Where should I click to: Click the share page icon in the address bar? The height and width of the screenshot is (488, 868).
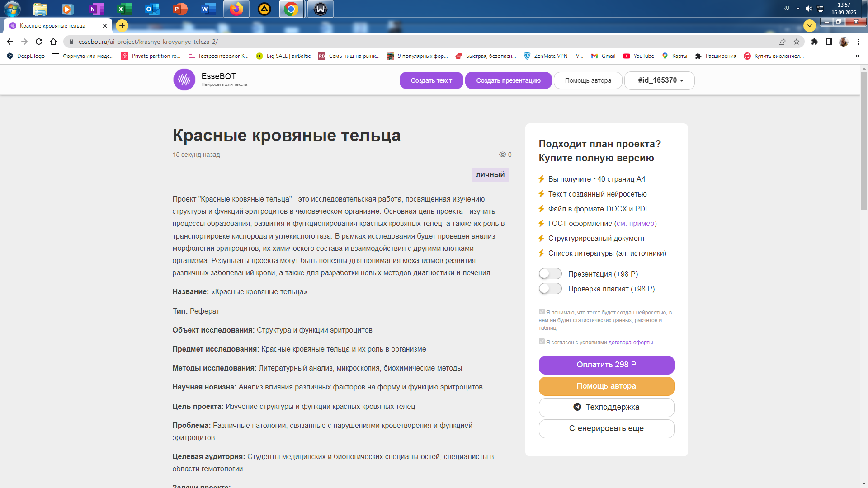(x=782, y=42)
